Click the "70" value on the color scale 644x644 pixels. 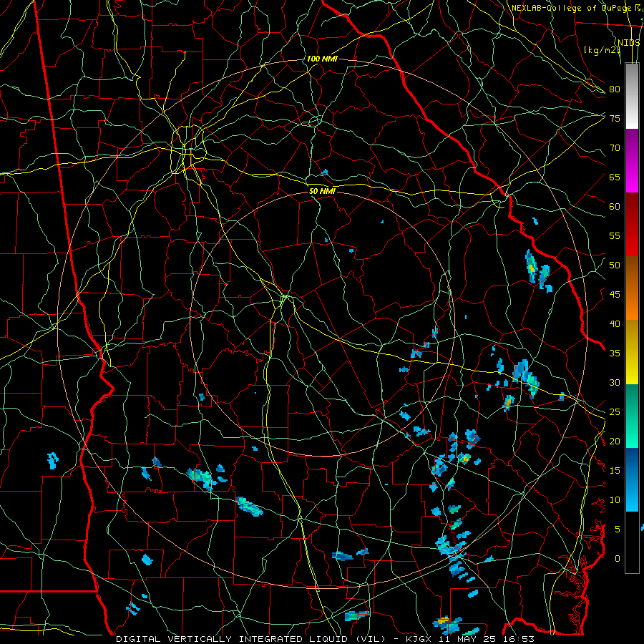(x=615, y=148)
